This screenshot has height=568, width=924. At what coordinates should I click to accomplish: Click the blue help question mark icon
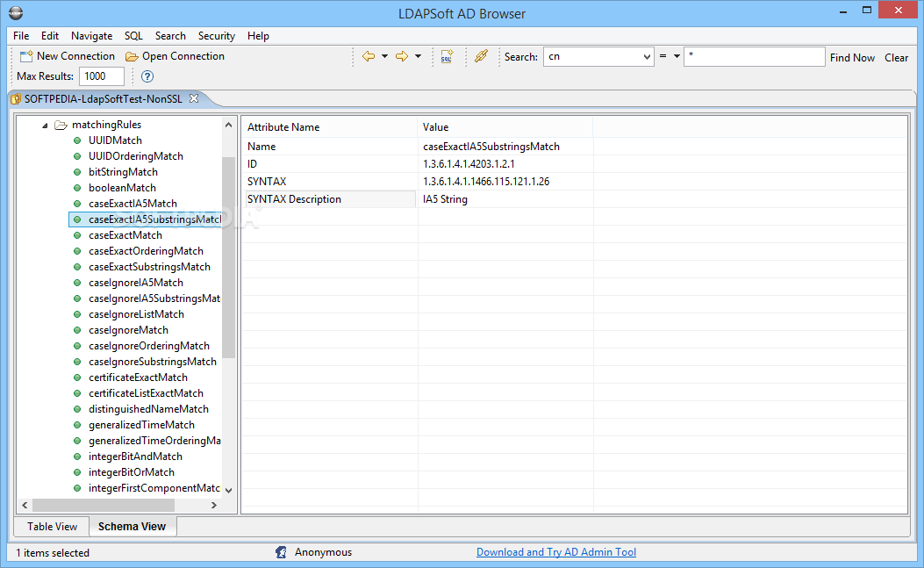point(147,76)
